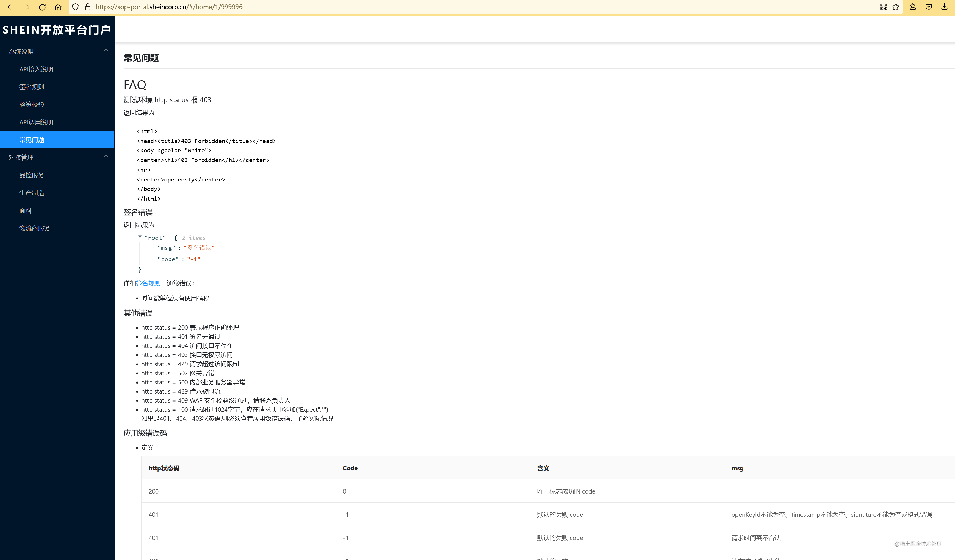
Task: Open the Pocket save icon
Action: [x=929, y=7]
